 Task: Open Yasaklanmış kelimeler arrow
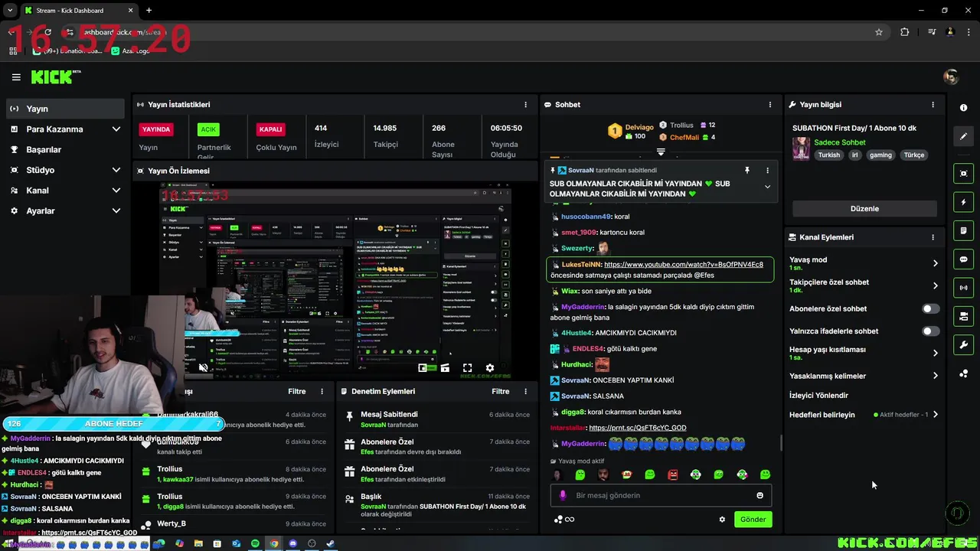pos(935,376)
